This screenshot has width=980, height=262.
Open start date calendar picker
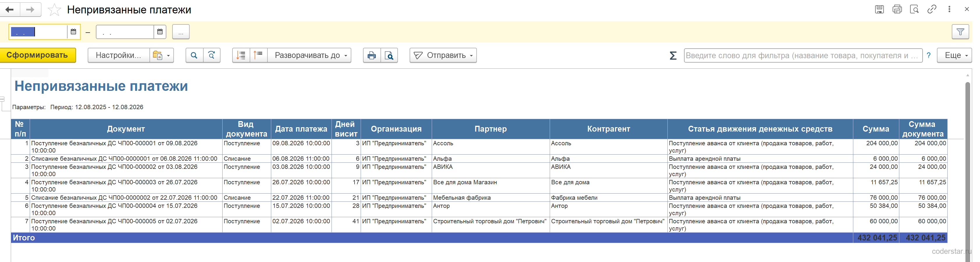(74, 32)
